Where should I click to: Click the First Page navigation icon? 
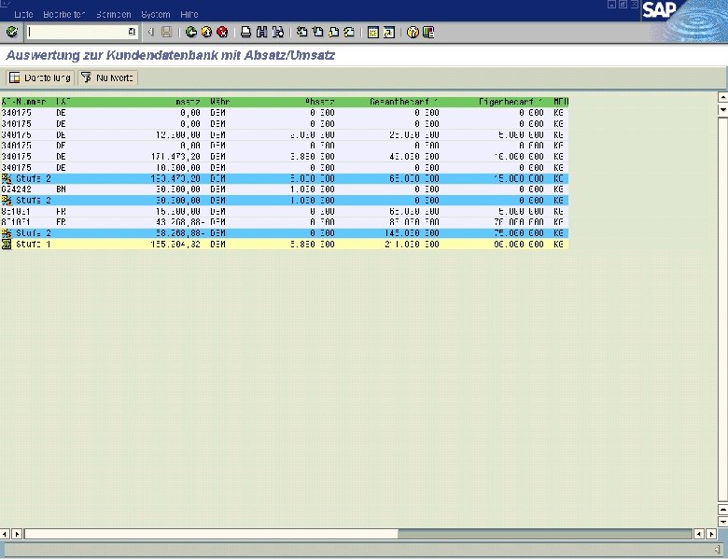pyautogui.click(x=302, y=32)
